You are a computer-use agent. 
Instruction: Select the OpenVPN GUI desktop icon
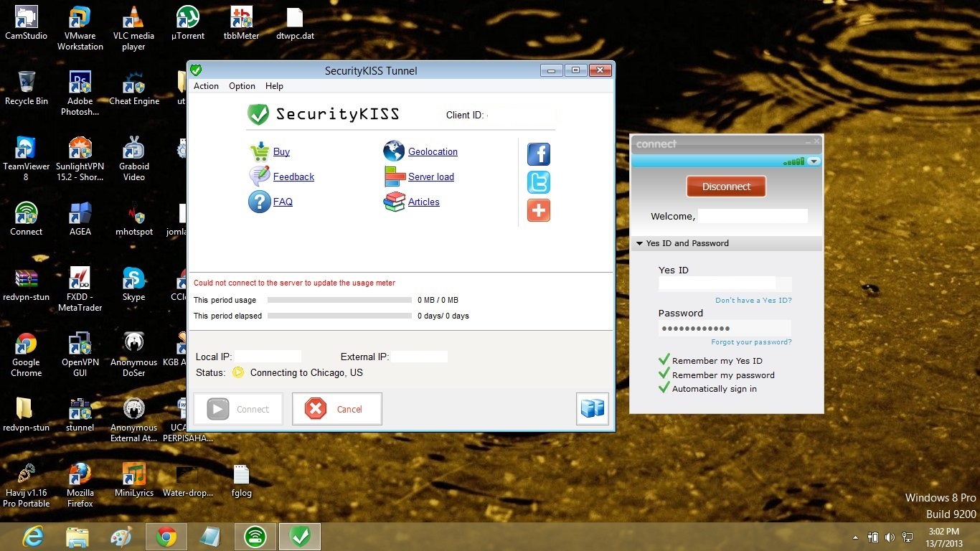pos(80,354)
